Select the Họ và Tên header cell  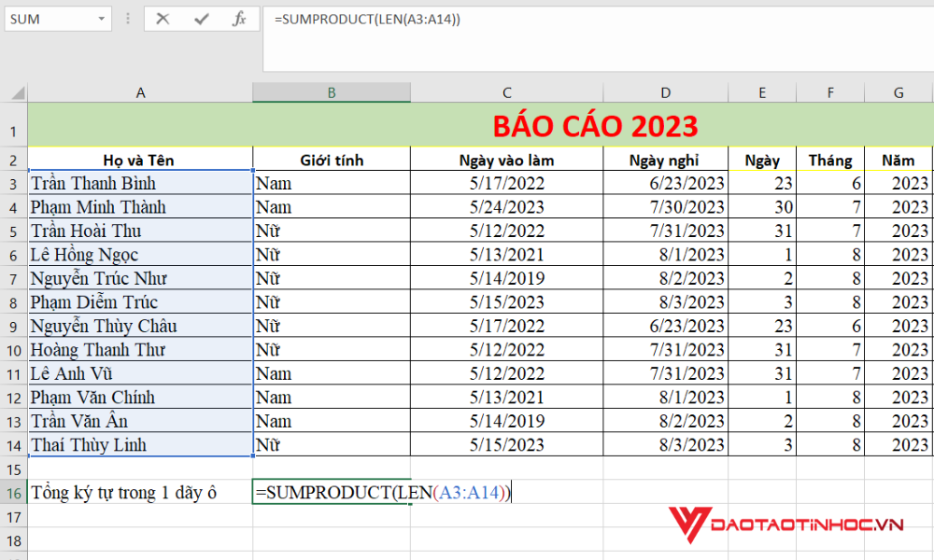tap(140, 160)
